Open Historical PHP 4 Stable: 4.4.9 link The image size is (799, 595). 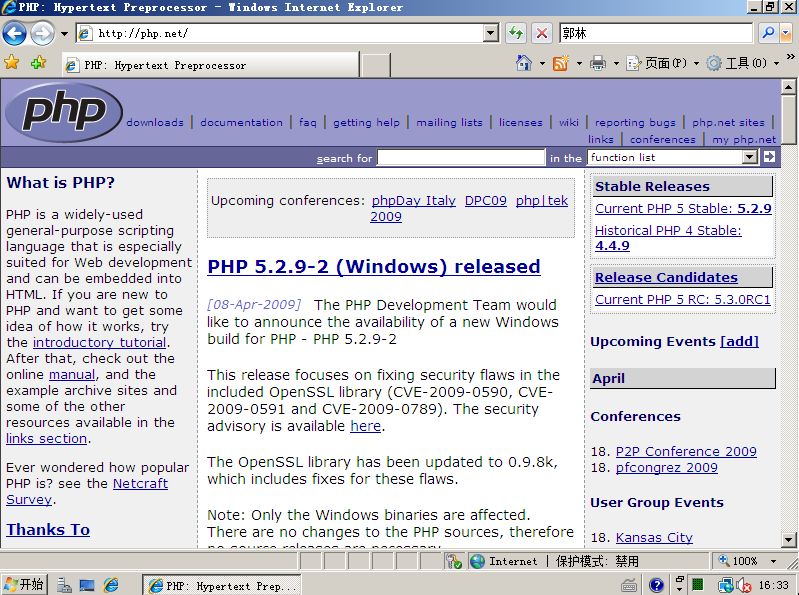[668, 238]
